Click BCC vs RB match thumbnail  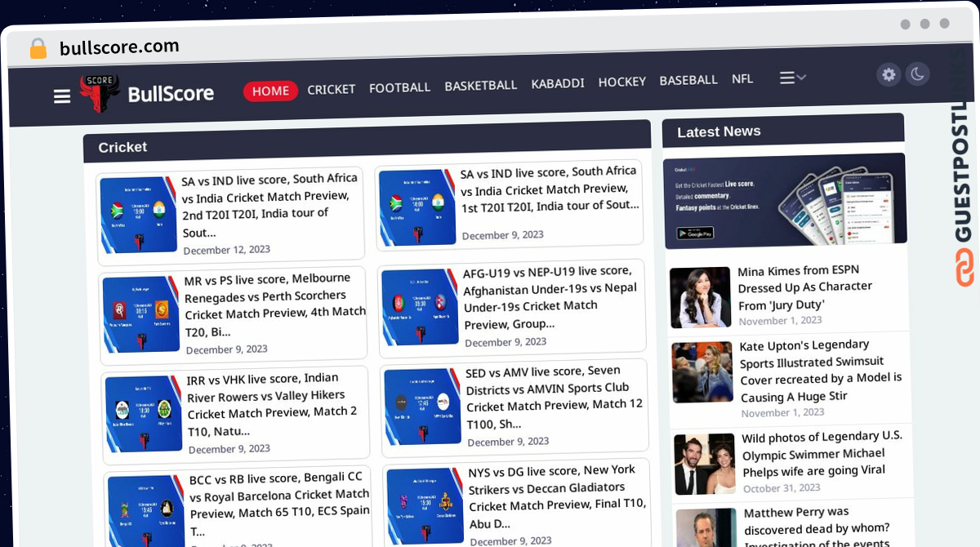click(x=146, y=511)
